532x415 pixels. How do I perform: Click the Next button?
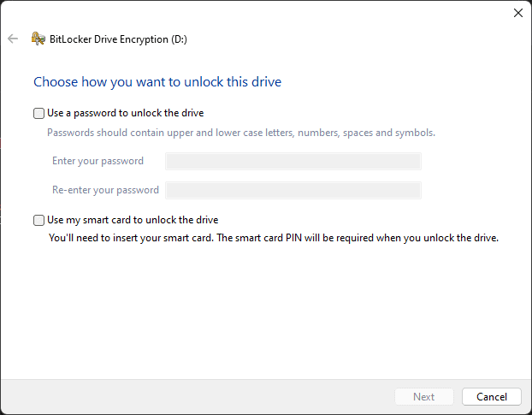tap(423, 397)
